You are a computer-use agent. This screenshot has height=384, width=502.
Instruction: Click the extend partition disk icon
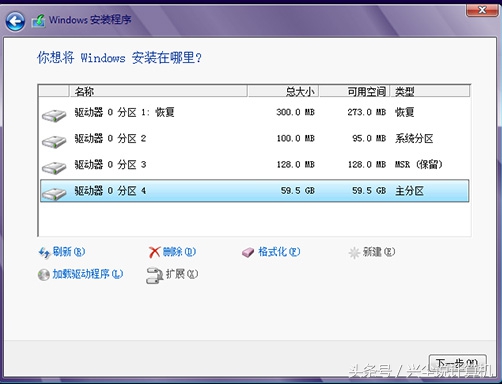[154, 276]
